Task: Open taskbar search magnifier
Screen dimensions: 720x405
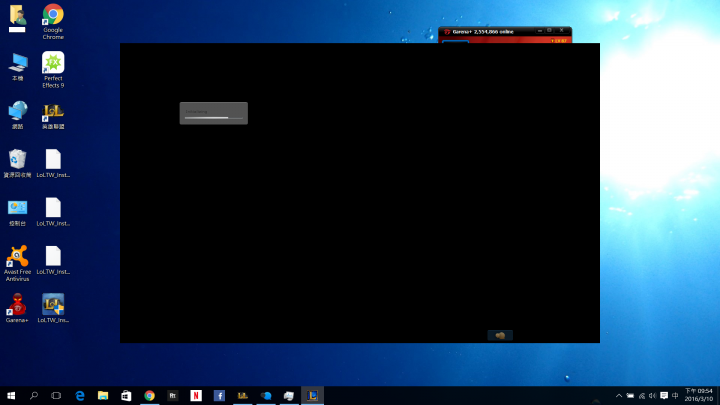Action: tap(34, 395)
